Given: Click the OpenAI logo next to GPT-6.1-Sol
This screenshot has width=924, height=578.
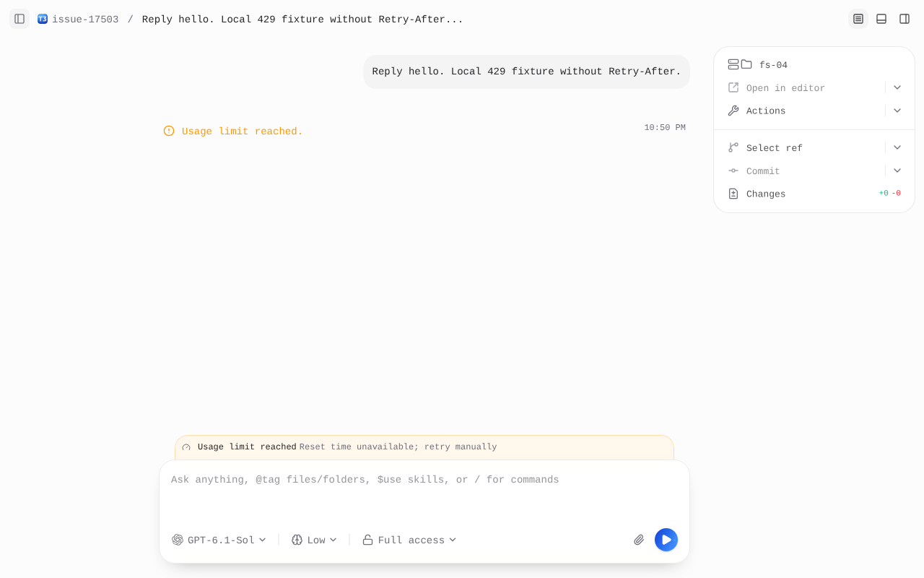Looking at the screenshot, I should (x=178, y=540).
